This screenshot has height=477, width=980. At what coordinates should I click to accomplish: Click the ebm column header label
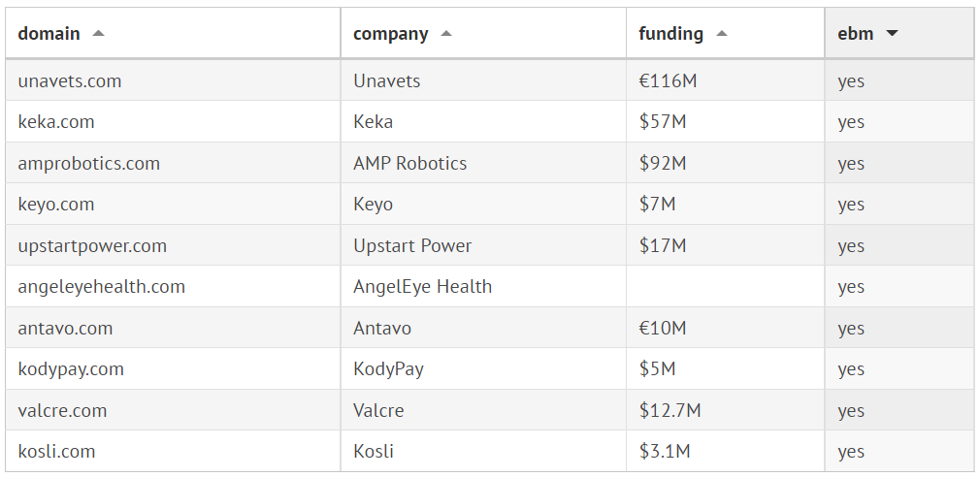(x=855, y=34)
